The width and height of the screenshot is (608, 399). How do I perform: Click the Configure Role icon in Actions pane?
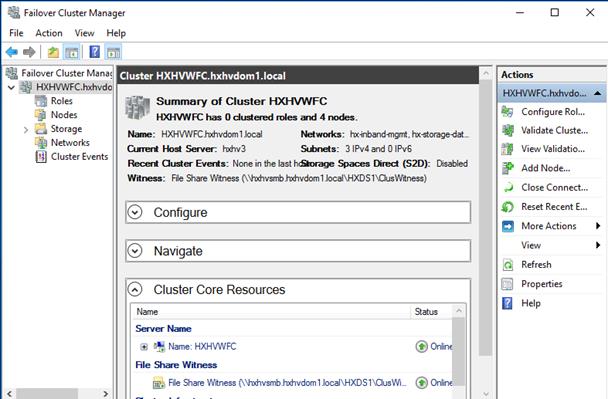[507, 112]
